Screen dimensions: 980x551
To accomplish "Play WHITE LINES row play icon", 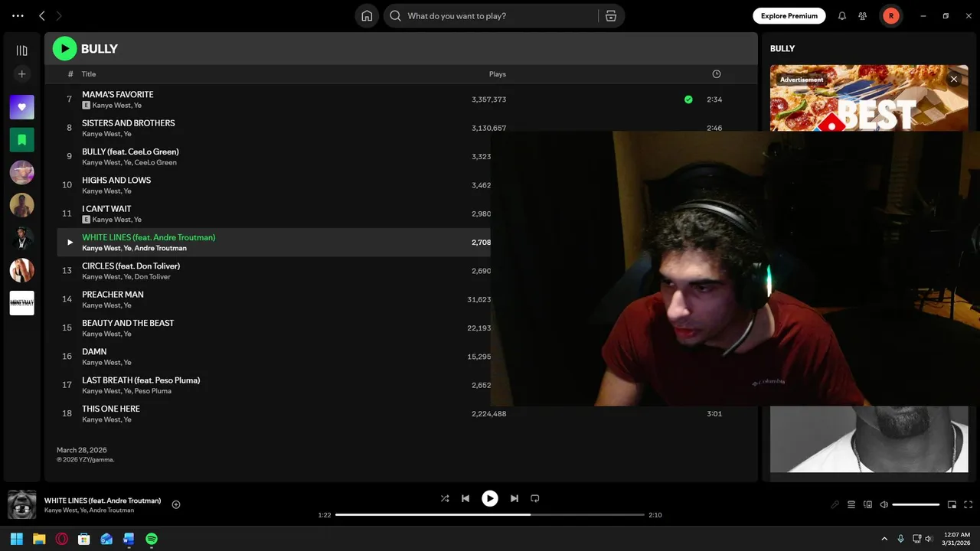I will tap(70, 243).
